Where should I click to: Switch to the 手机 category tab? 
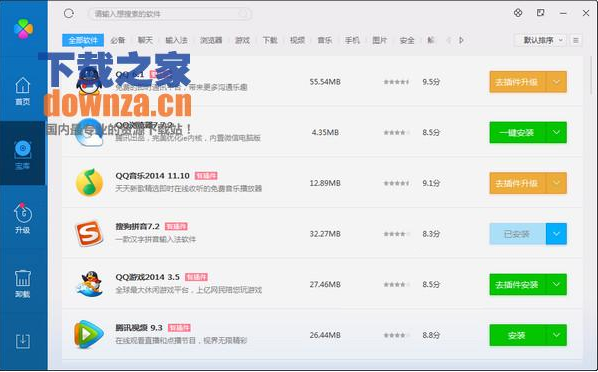(352, 40)
